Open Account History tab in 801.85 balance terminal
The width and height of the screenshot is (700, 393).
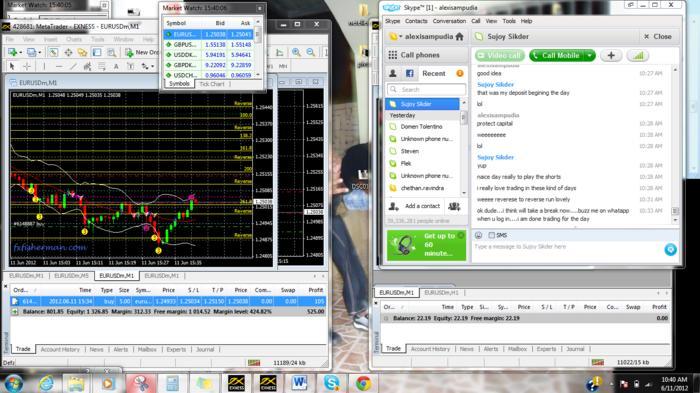click(x=60, y=349)
